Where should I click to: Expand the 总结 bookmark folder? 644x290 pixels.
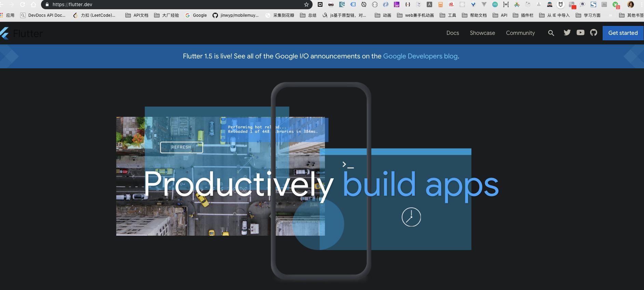click(x=308, y=15)
